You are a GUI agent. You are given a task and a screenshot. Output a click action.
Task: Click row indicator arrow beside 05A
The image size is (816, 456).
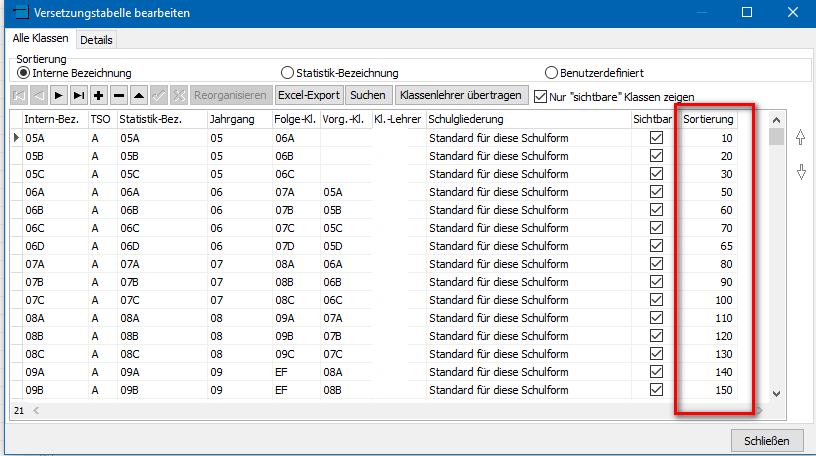click(16, 137)
